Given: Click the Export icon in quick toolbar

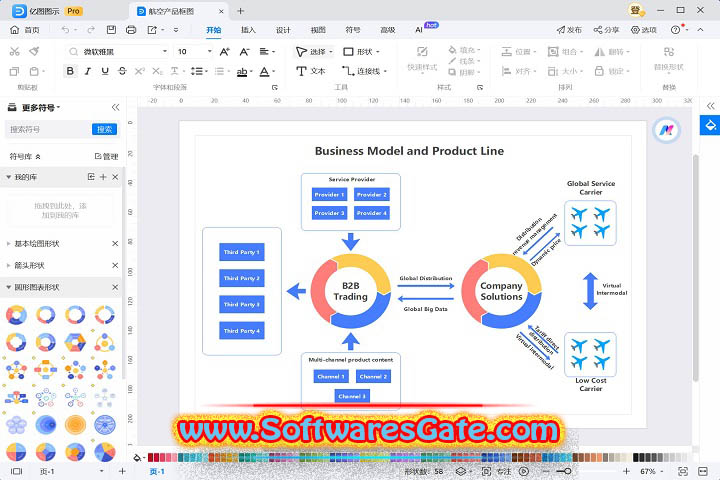Looking at the screenshot, I should (x=152, y=30).
